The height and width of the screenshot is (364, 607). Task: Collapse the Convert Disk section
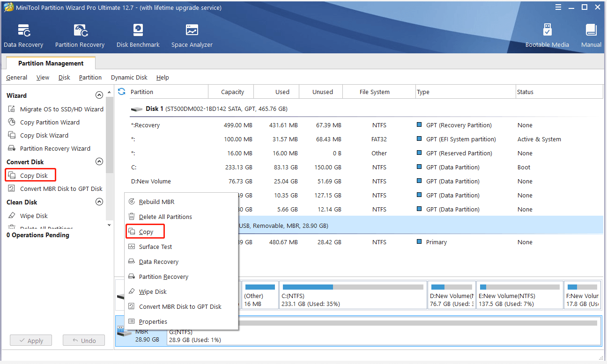99,161
